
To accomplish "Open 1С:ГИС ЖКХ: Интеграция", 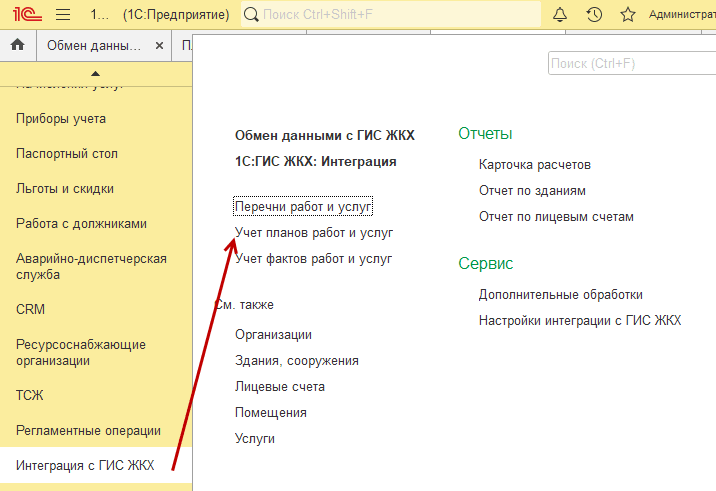I will 316,162.
